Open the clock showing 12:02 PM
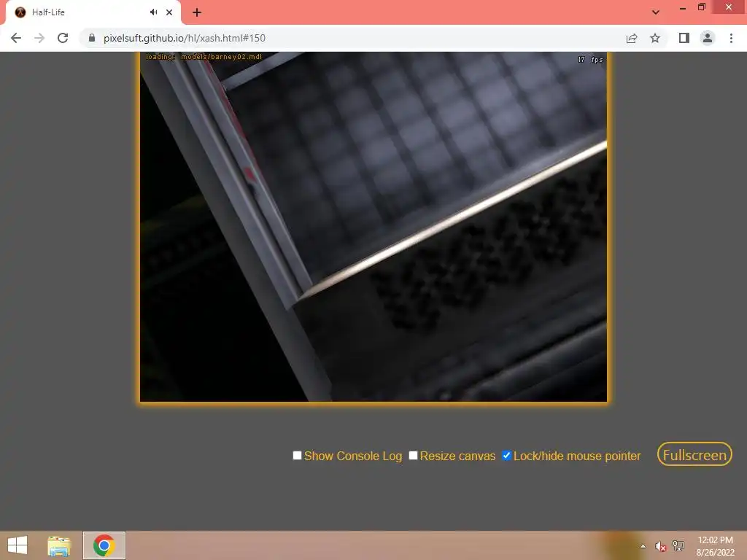 pyautogui.click(x=716, y=545)
